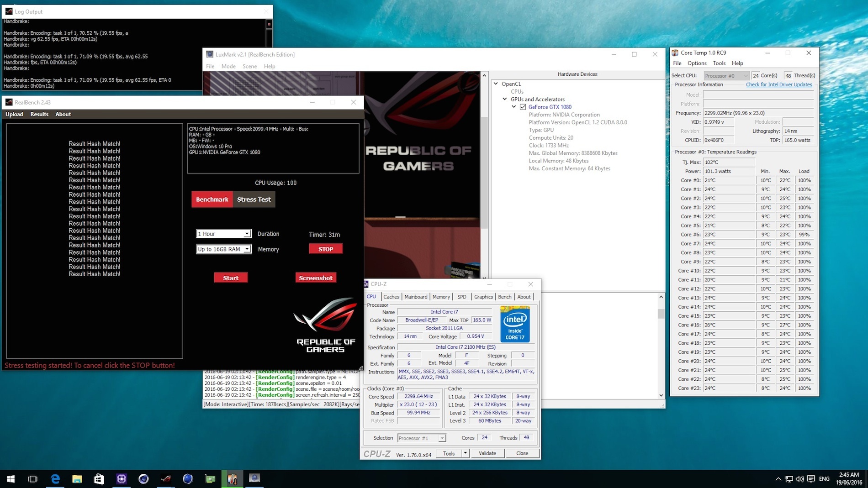Screen dimensions: 868x488
Task: Switch RealBench to Stress Test mode
Action: pos(254,199)
